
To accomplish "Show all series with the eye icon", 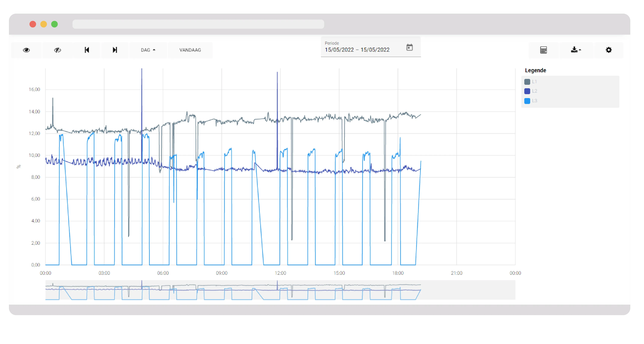I will click(x=27, y=50).
